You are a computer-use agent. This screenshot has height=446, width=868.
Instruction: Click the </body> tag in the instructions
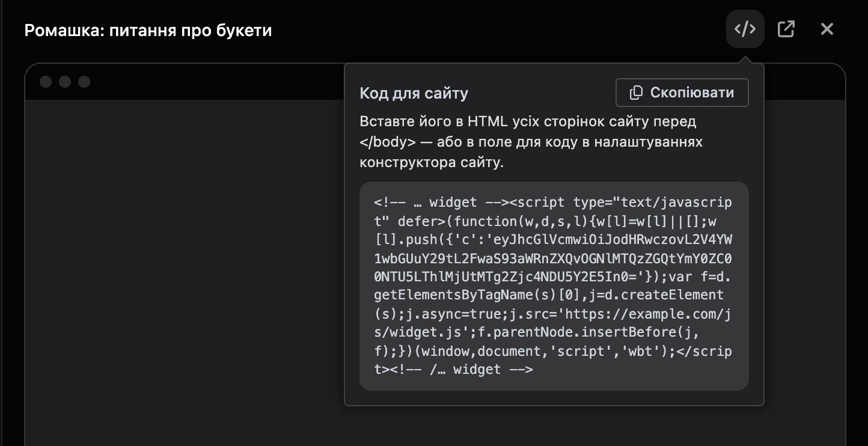[388, 142]
